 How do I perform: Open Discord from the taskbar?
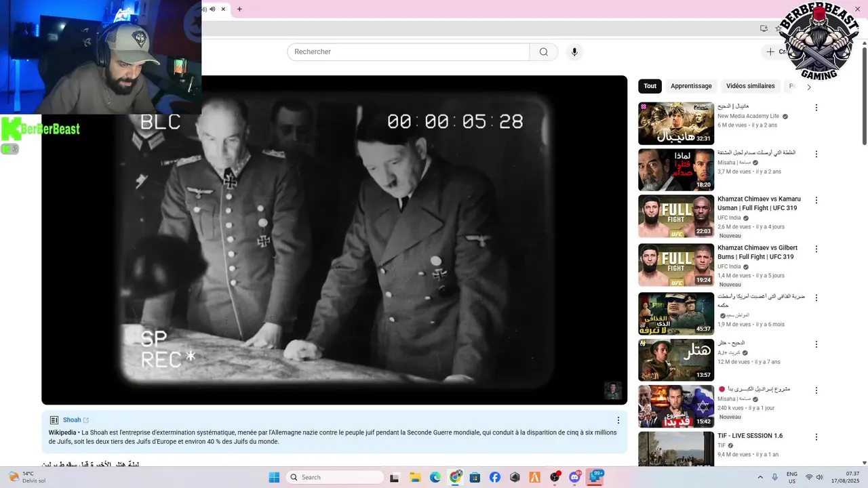575,477
